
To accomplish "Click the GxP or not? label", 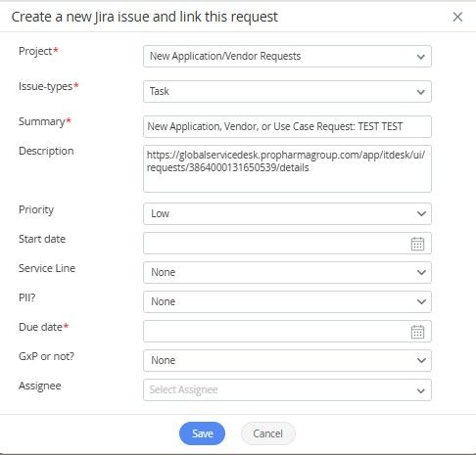I will click(47, 356).
